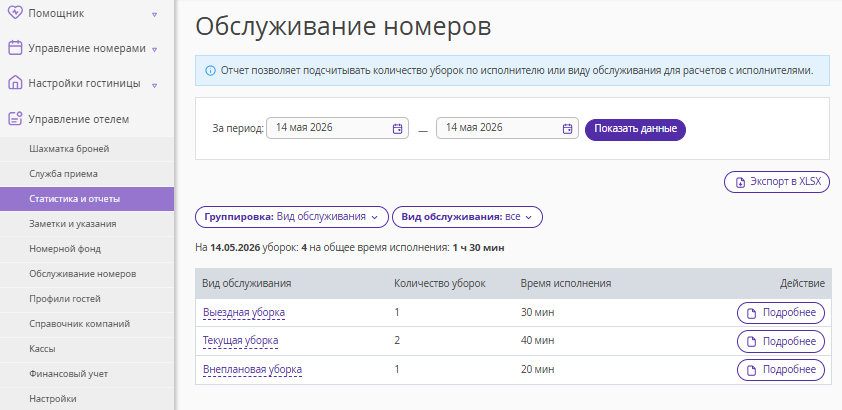This screenshot has width=842, height=410.
Task: Click the 20 мин cell for Внеплановая уборка
Action: pos(537,369)
